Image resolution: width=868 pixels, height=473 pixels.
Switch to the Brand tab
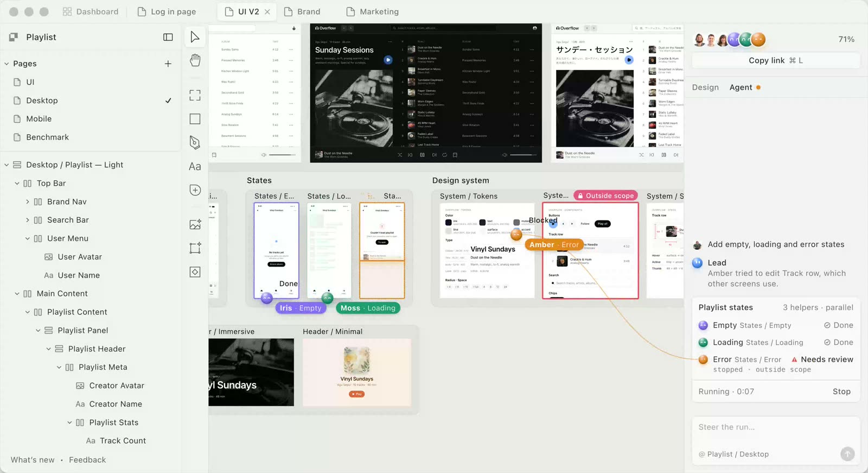[x=302, y=11]
